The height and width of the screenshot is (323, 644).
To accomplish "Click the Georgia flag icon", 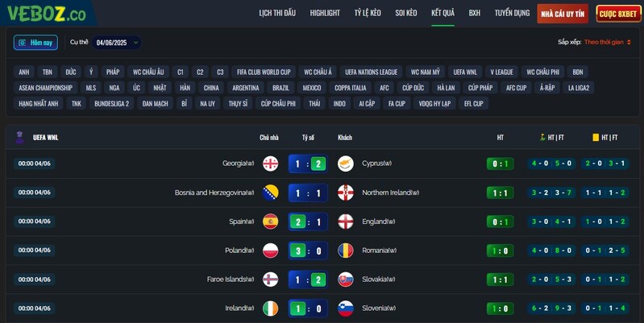I will (x=270, y=164).
